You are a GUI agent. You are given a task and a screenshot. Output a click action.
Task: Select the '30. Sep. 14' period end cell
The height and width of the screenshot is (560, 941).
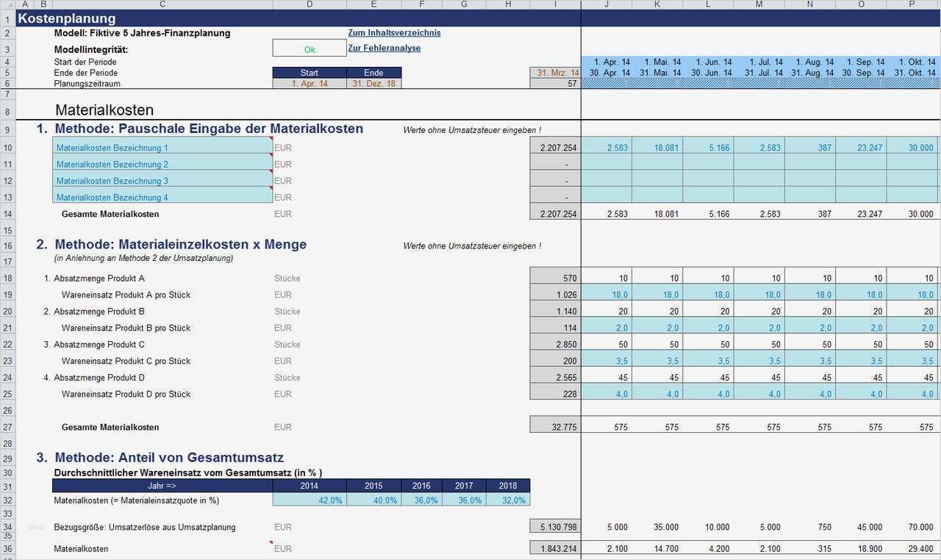click(861, 73)
